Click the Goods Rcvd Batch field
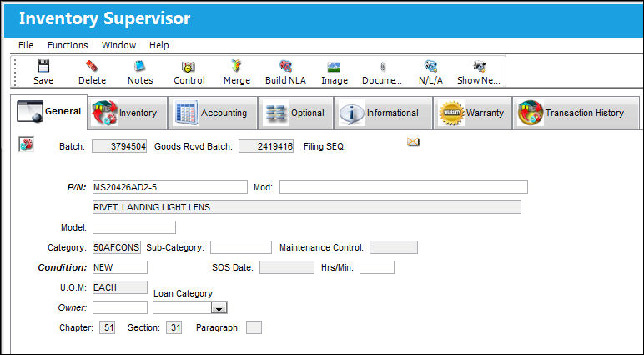Viewport: 644px width, 355px height. 266,146
